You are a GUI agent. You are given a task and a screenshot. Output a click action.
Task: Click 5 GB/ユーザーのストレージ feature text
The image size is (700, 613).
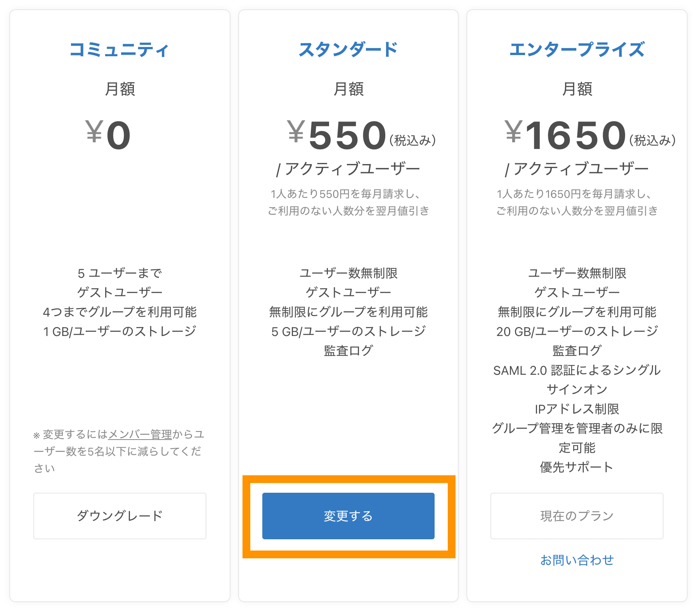(x=348, y=331)
